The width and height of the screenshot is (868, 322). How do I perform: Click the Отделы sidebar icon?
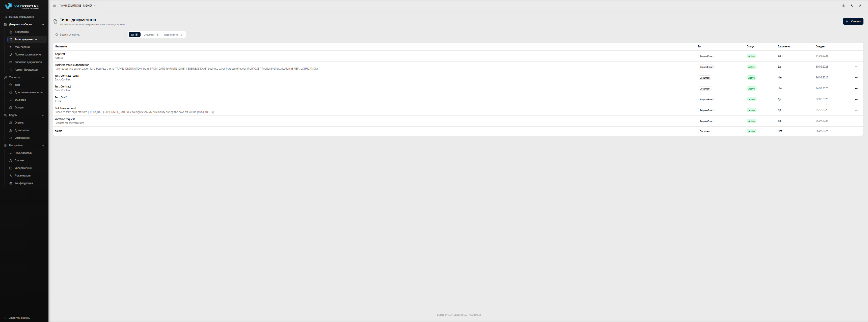tap(11, 123)
